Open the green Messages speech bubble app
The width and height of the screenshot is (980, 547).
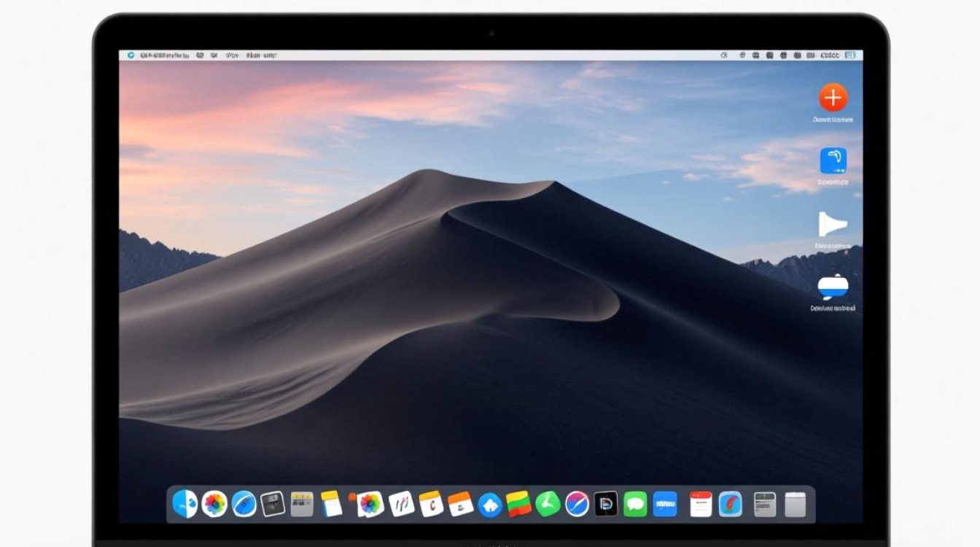pos(635,504)
